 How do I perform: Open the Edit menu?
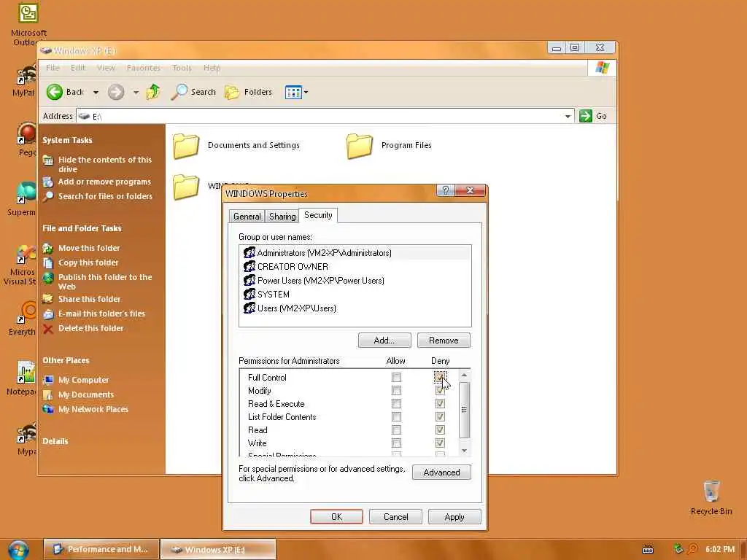[77, 68]
